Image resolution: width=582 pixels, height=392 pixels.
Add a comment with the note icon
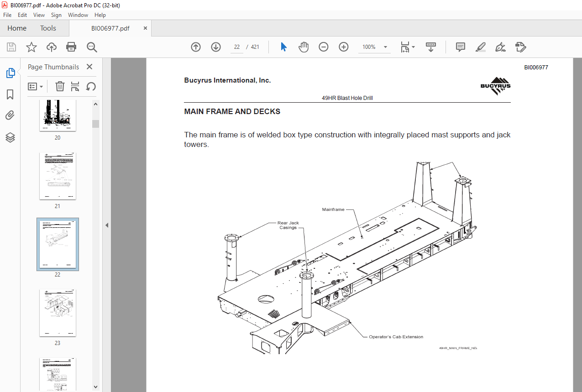(461, 47)
